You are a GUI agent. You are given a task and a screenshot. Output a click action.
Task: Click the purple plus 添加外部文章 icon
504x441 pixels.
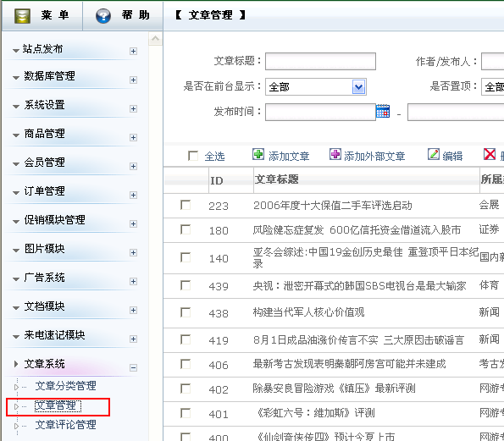coord(335,154)
